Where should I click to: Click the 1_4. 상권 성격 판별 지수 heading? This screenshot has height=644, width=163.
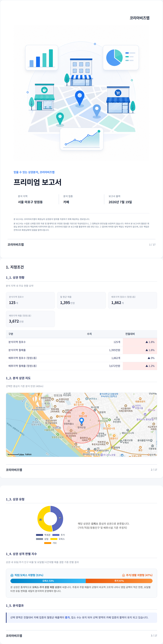(21, 554)
